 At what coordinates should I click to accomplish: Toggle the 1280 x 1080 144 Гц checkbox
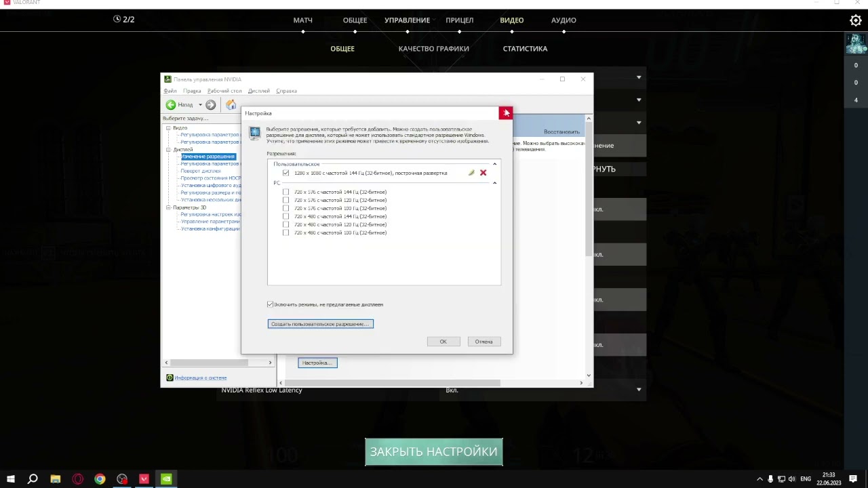(285, 173)
